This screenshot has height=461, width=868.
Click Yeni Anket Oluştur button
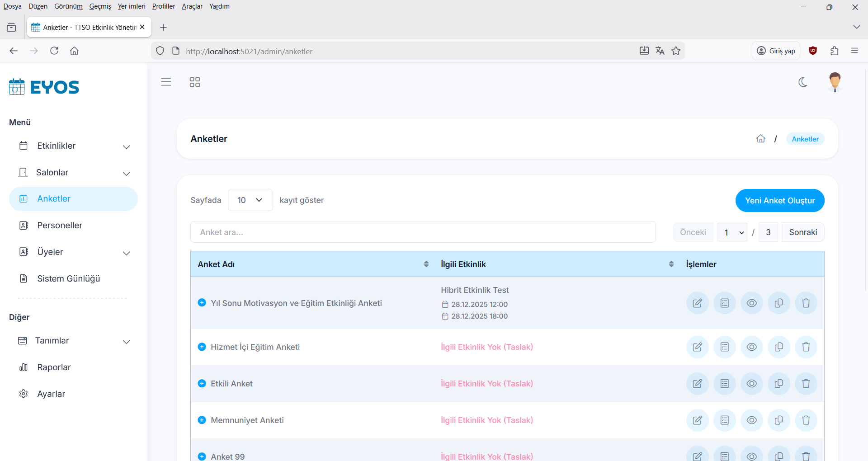[x=779, y=201]
